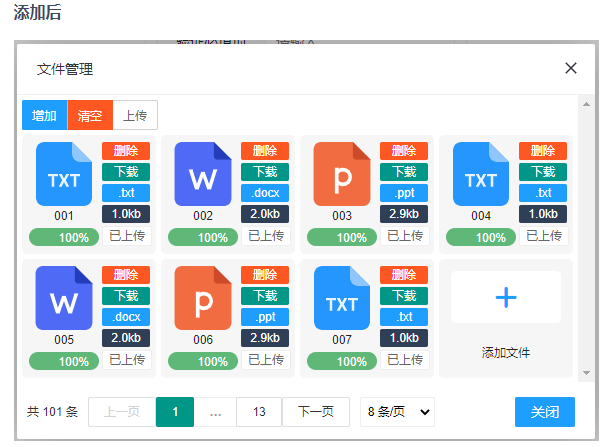Click the Word file icon for 002
The height and width of the screenshot is (447, 609).
click(203, 174)
